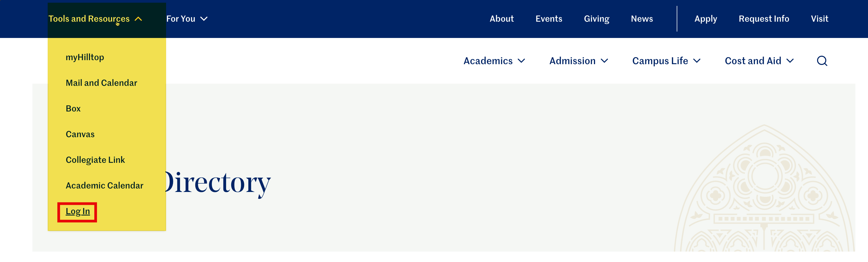Open the News link
The image size is (868, 262).
point(642,19)
